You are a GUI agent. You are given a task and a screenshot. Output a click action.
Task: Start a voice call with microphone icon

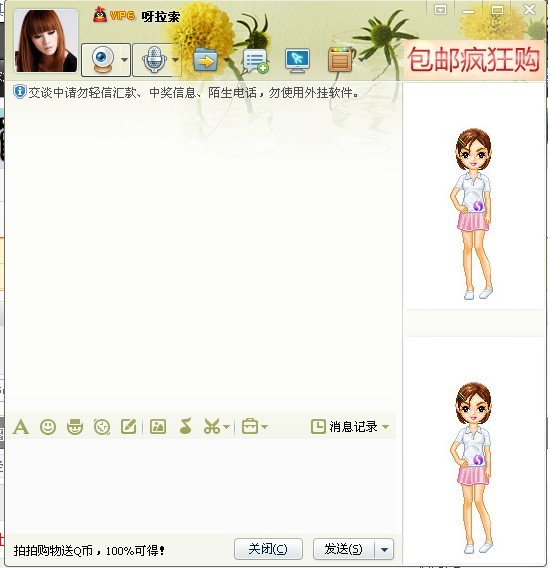(154, 60)
